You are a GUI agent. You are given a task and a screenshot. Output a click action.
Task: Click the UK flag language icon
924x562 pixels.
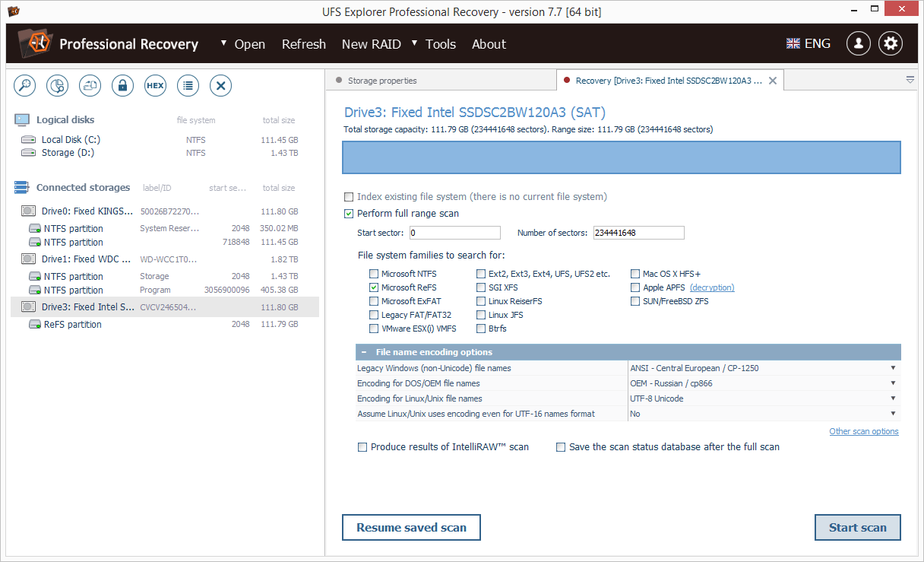coord(793,43)
